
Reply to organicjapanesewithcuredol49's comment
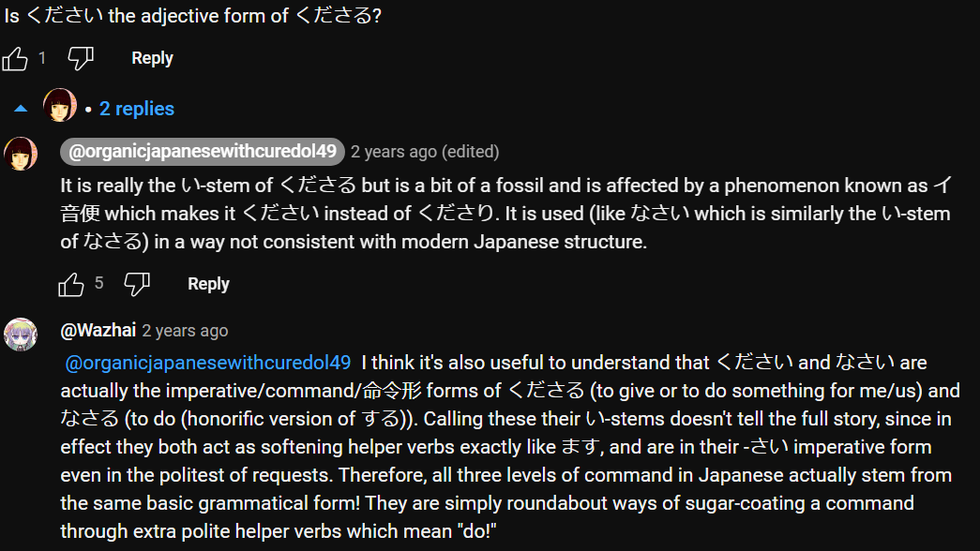tap(208, 284)
